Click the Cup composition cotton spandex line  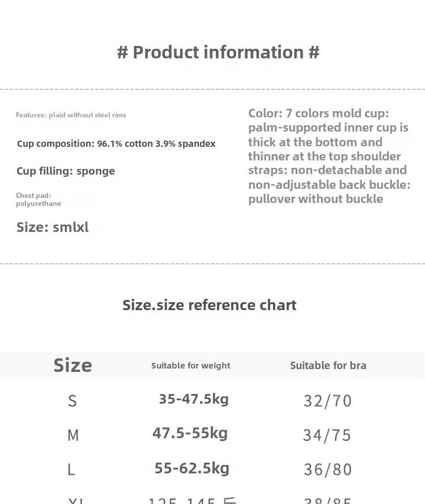(x=116, y=144)
